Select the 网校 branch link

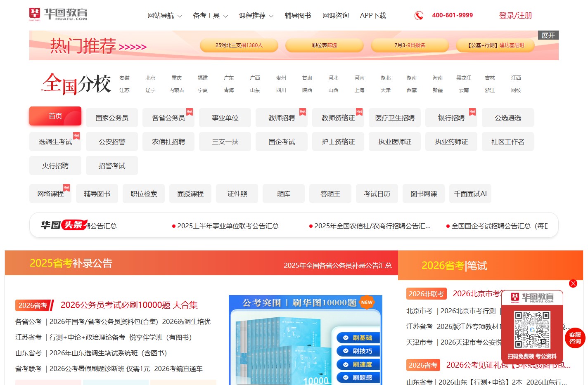click(516, 90)
